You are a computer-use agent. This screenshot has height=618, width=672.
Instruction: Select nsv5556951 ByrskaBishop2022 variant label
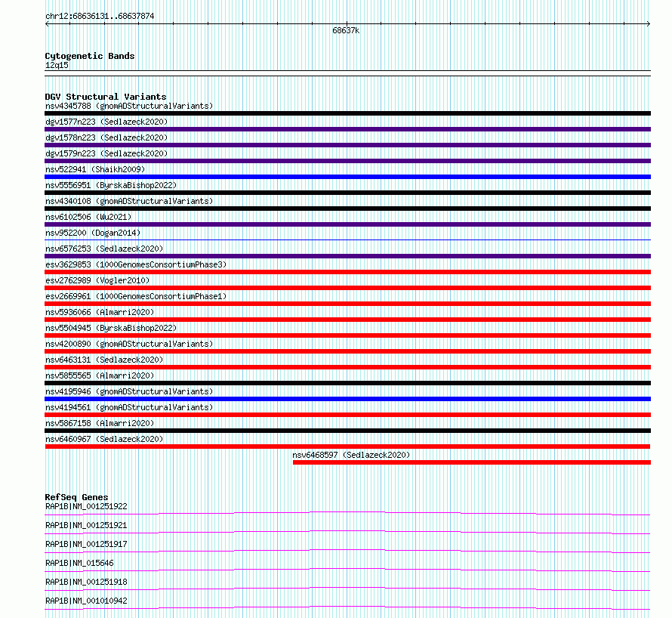[x=111, y=185]
